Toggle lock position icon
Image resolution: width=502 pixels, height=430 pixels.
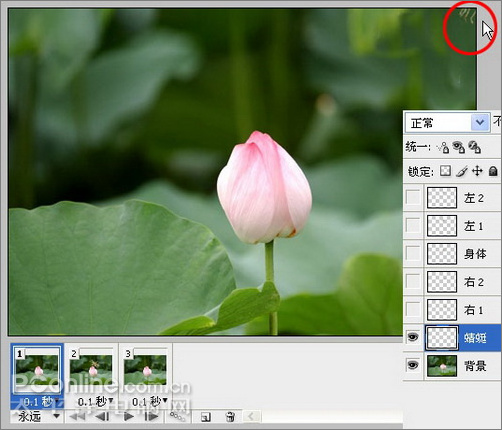[477, 171]
